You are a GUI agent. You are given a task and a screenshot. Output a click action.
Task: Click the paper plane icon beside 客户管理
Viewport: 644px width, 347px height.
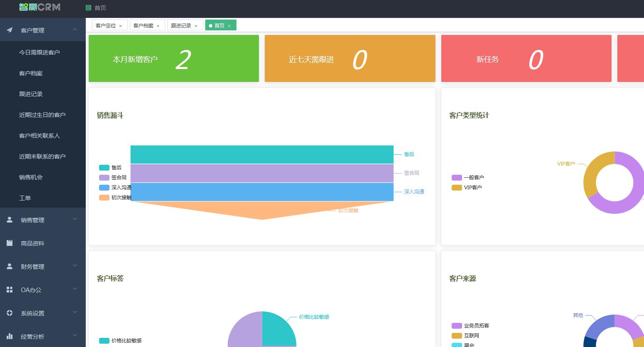(x=10, y=30)
